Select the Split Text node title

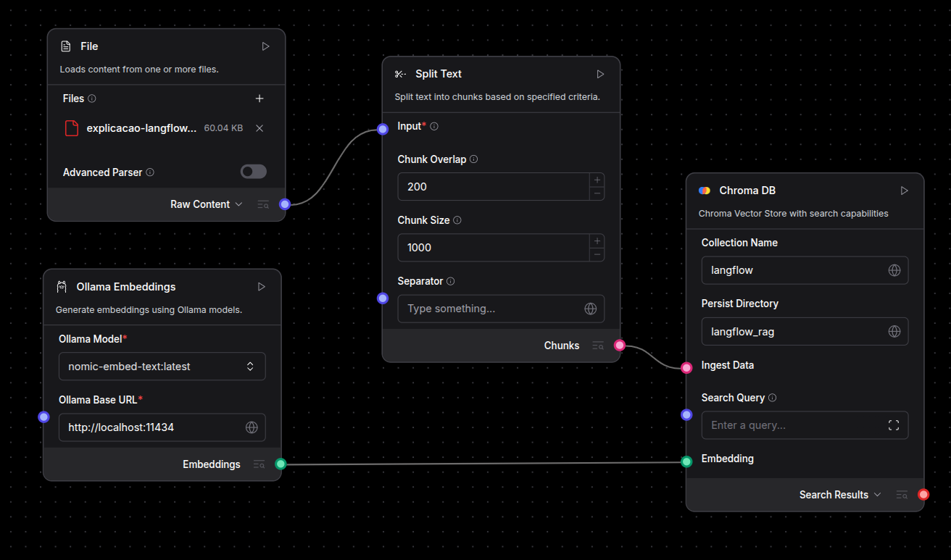pyautogui.click(x=439, y=74)
